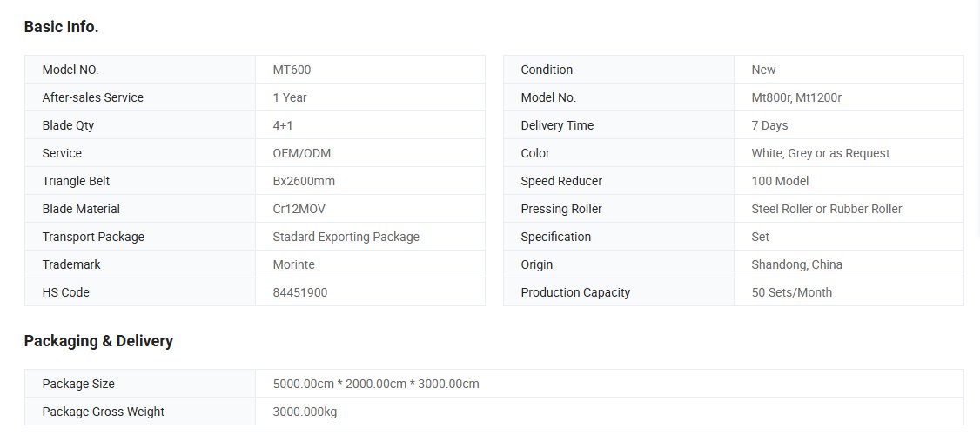Viewport: 980px width, 435px height.
Task: Click the Stadard Exporting Package text
Action: 346,237
